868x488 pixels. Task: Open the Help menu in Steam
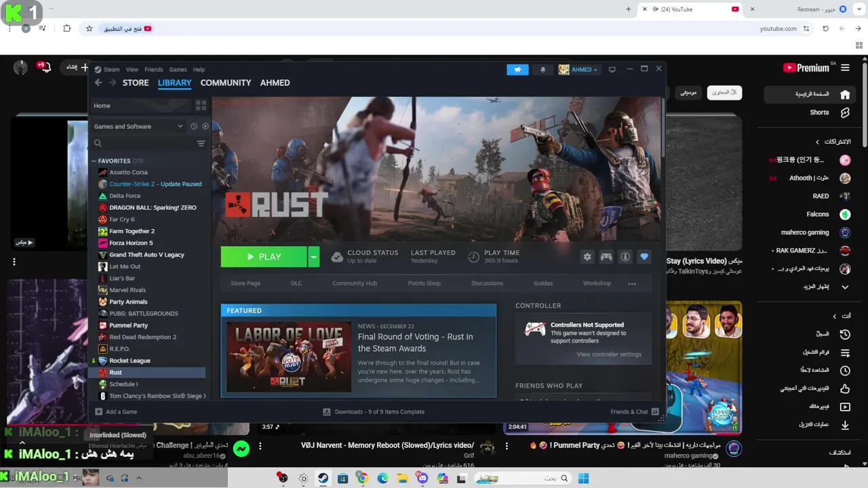pos(199,70)
